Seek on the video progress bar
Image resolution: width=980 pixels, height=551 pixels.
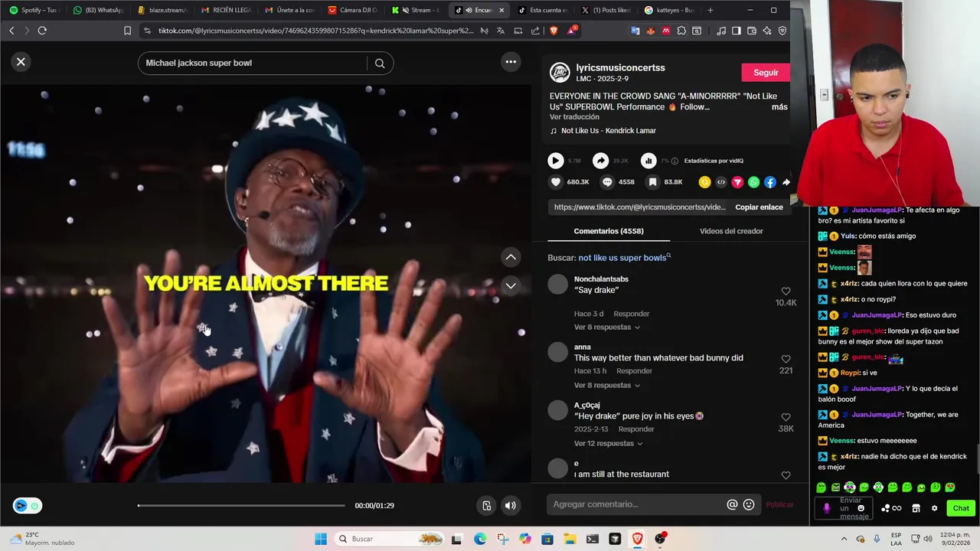coord(241,505)
